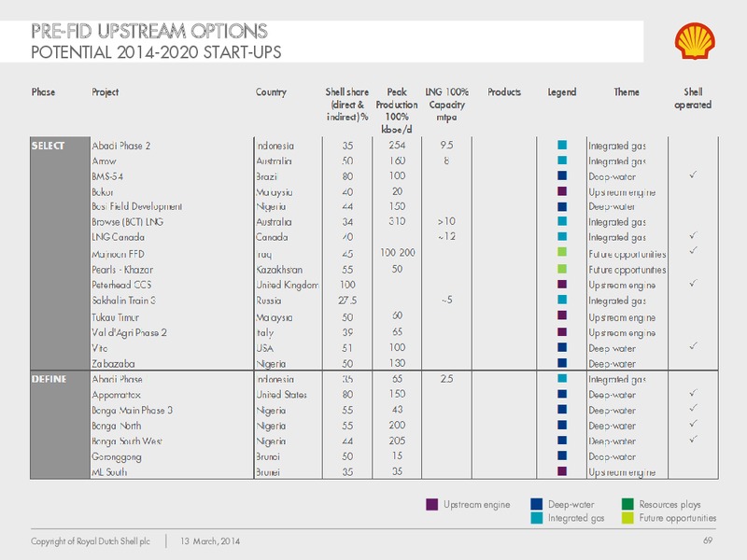Screen dimensions: 747x560
Task: Click the POTENTIAL 2014-2020 START-UPS subtitle
Action: [x=156, y=52]
